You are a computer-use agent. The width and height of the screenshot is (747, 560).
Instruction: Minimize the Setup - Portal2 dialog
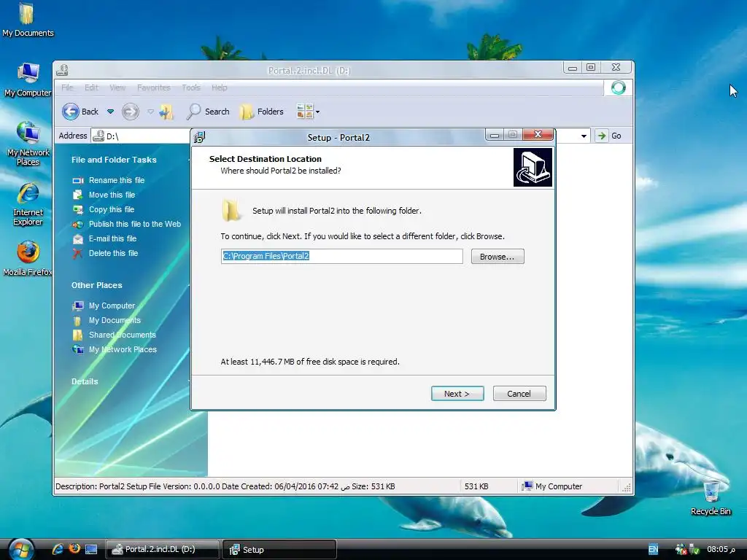(495, 136)
